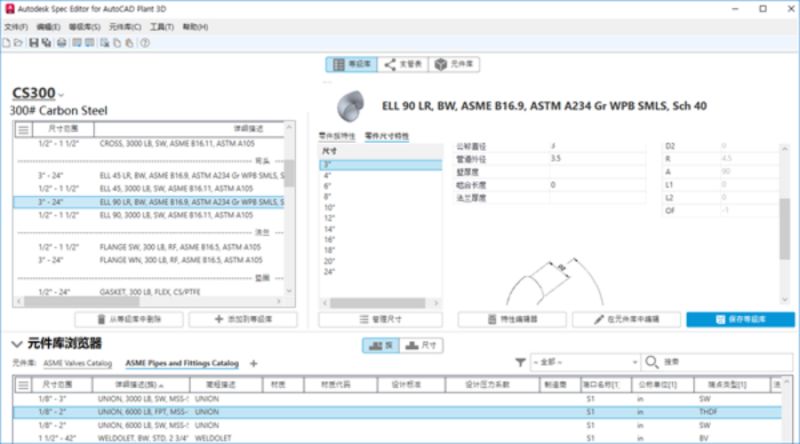Select the CROSS, 3000 LB, SW row
The width and height of the screenshot is (800, 444).
(149, 144)
